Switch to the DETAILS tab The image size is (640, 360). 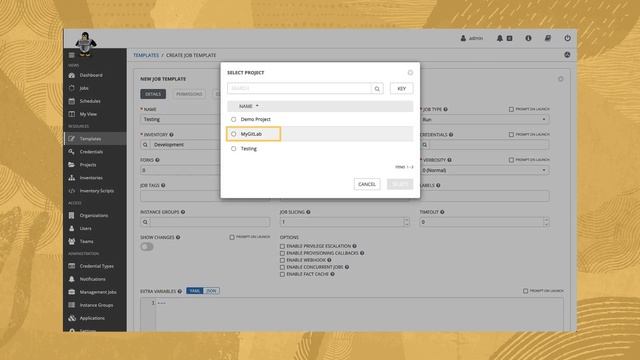pos(153,94)
